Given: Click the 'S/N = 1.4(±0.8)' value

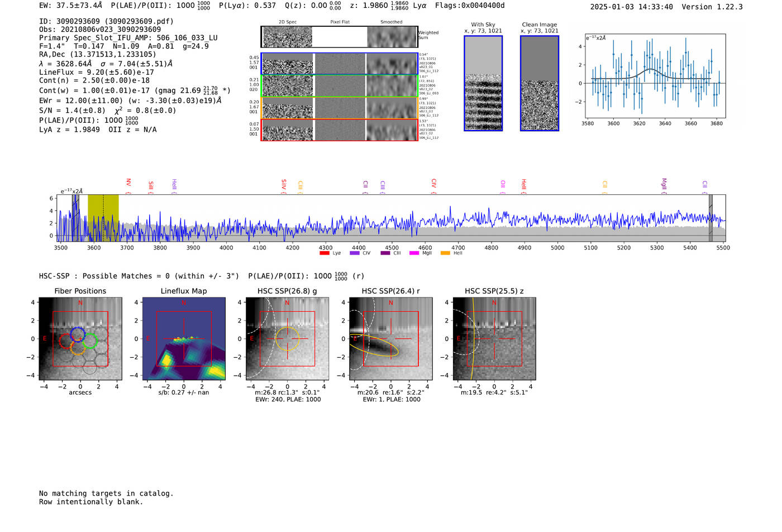Looking at the screenshot, I should pyautogui.click(x=72, y=111).
